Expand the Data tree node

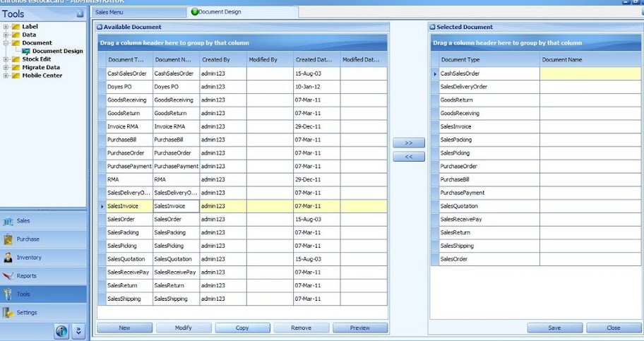click(x=6, y=35)
